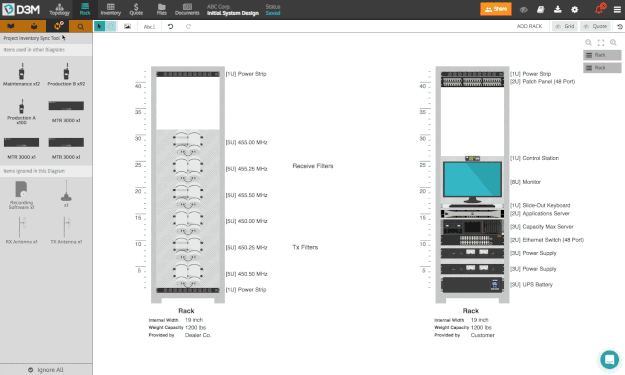Open the chat support bubble

[609, 359]
